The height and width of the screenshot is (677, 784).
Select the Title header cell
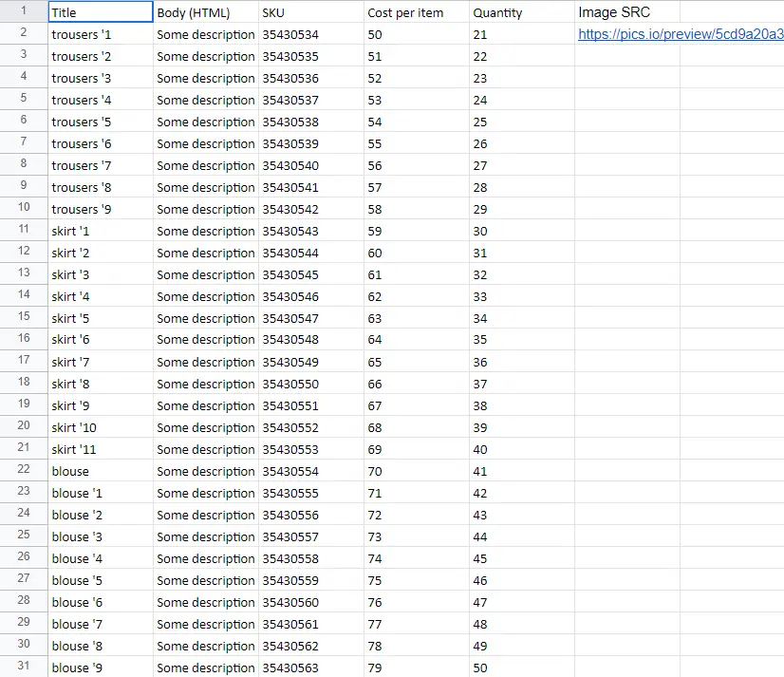101,12
